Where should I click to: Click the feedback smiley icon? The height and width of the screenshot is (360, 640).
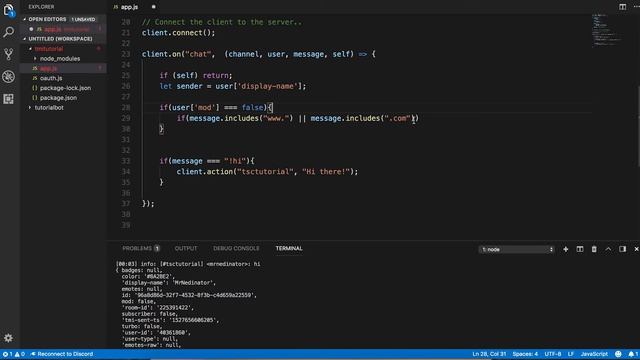618,354
